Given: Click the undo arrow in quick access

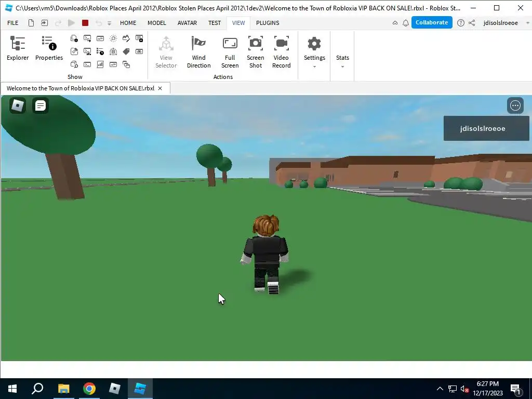Looking at the screenshot, I should [x=98, y=23].
